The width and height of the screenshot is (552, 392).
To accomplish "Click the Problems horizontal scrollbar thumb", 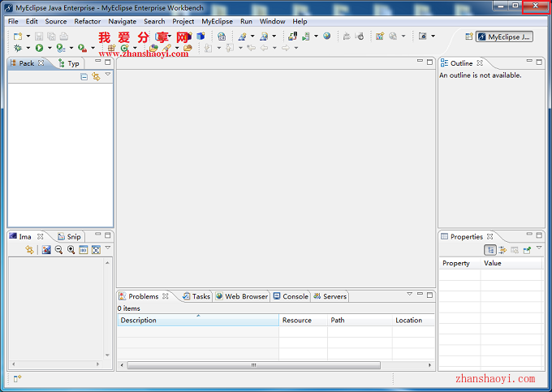I will 253,365.
